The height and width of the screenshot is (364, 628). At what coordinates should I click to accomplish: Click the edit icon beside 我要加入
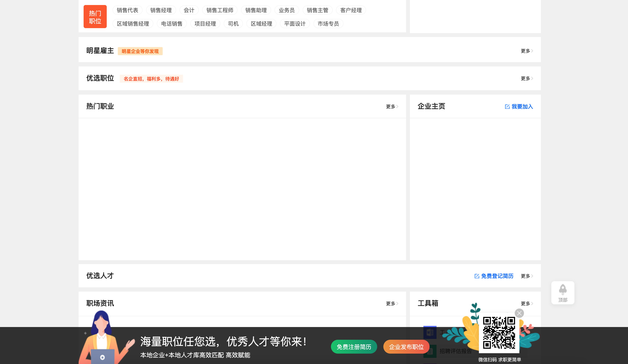(507, 107)
